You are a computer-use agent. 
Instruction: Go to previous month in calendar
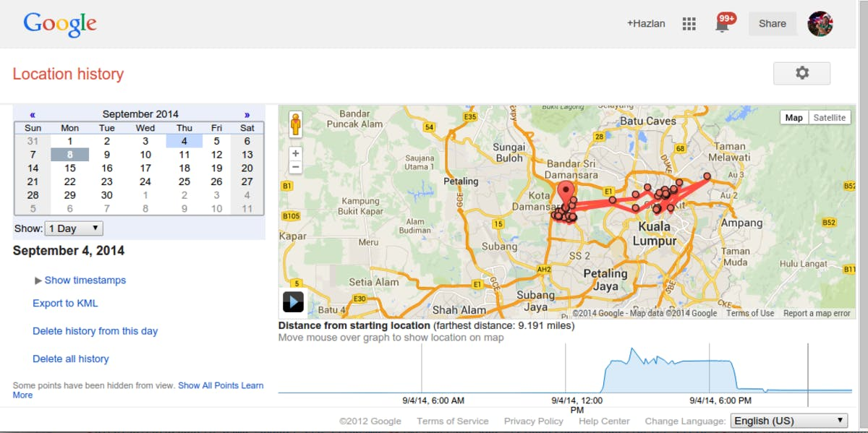coord(33,114)
